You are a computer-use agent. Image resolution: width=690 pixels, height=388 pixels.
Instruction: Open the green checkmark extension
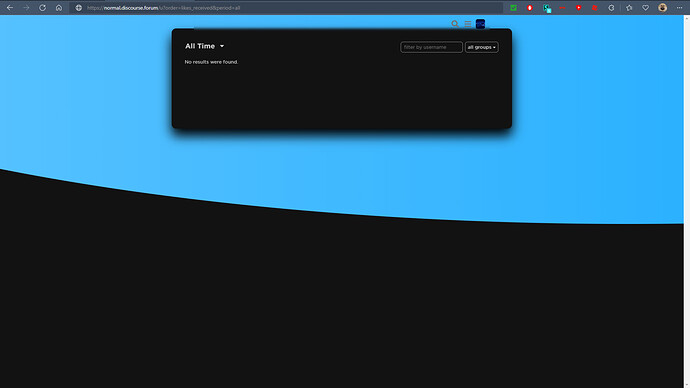[x=513, y=7]
